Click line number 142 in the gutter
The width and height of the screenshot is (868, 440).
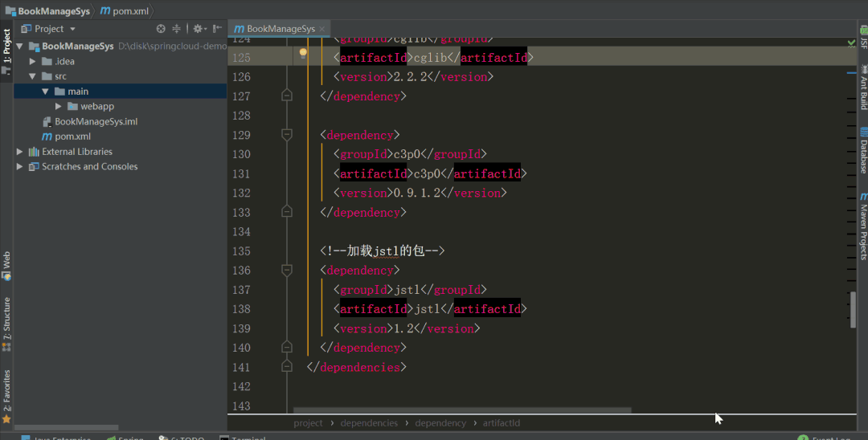(241, 386)
